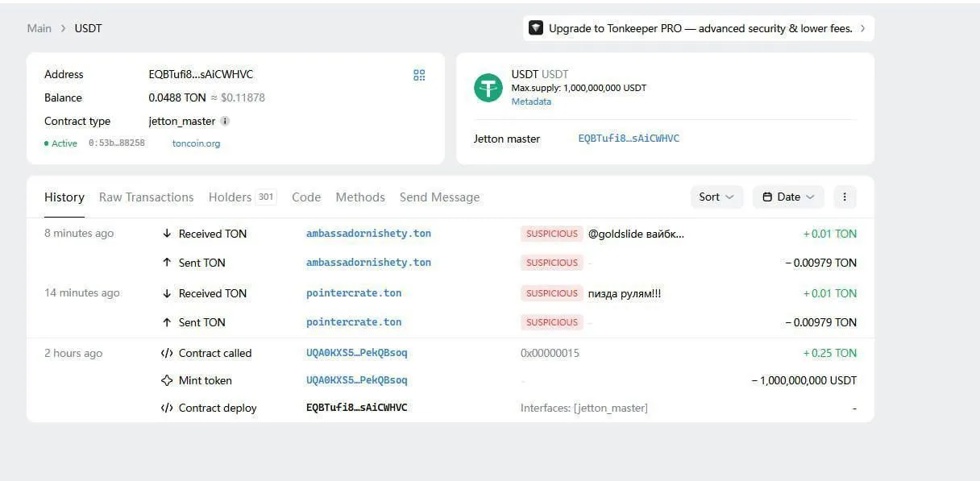Click the Holders count badge 301

[266, 197]
